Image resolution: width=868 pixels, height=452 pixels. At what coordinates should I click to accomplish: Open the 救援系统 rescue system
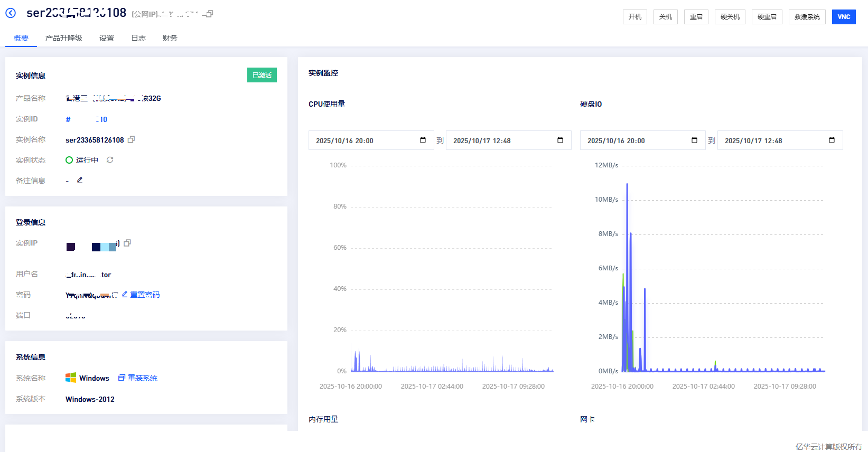click(807, 17)
